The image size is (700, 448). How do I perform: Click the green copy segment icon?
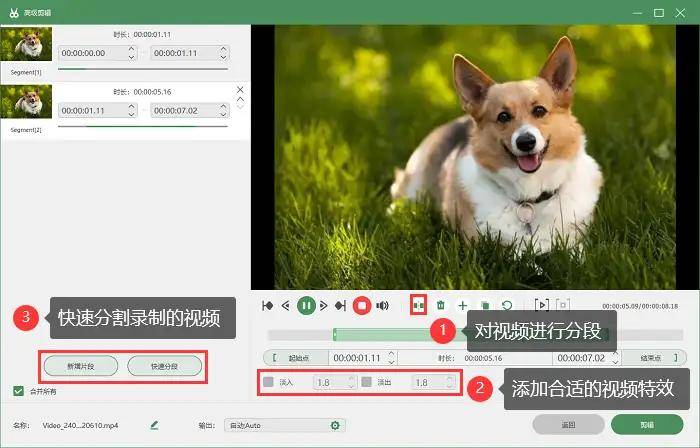[x=485, y=306]
